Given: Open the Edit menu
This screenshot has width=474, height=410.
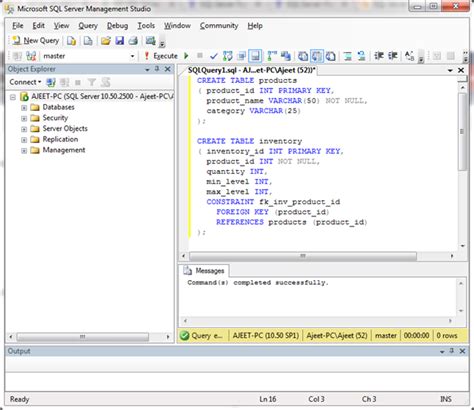Looking at the screenshot, I should (38, 26).
